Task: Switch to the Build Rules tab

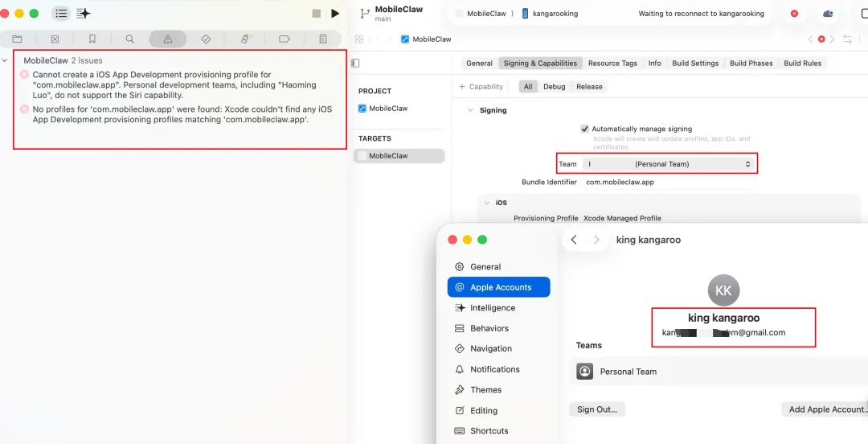Action: pos(803,64)
